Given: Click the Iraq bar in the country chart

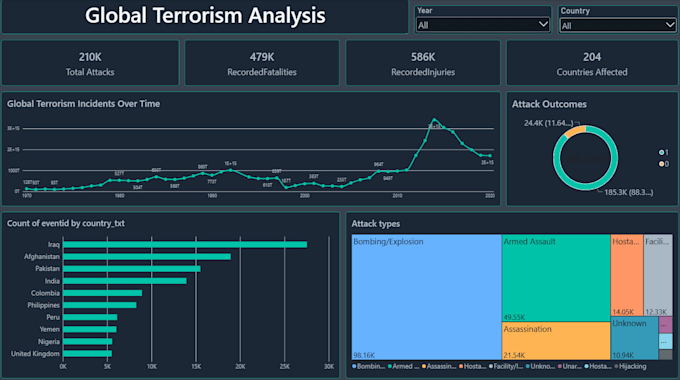Looking at the screenshot, I should click(185, 245).
